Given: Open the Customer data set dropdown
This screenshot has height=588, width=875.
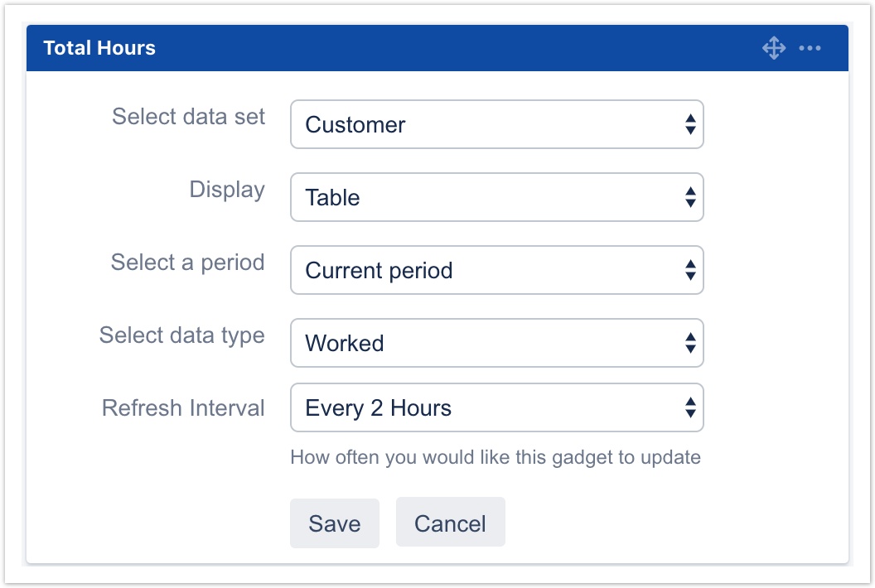Looking at the screenshot, I should (x=496, y=125).
